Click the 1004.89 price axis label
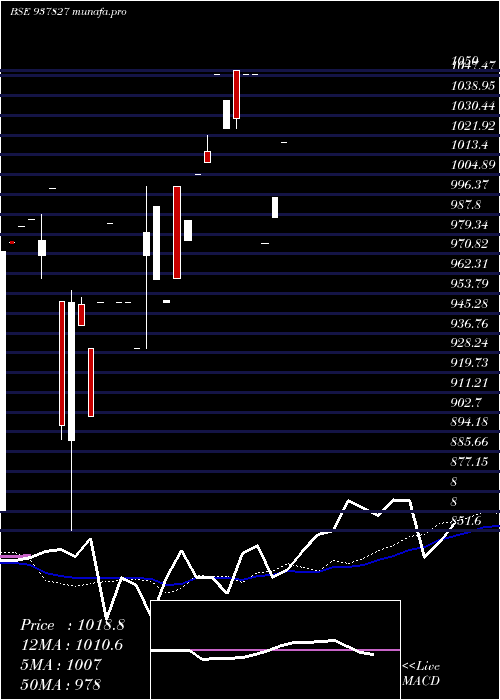This screenshot has width=500, height=700. (x=473, y=165)
